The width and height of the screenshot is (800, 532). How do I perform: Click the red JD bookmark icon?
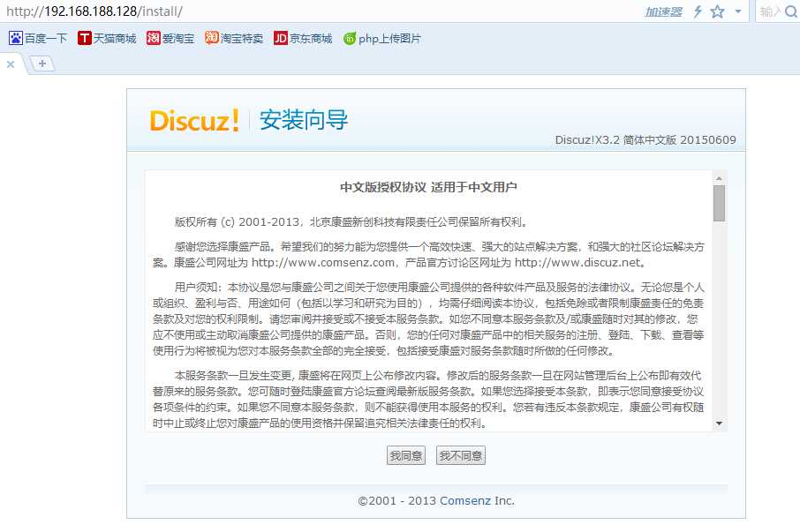[281, 38]
